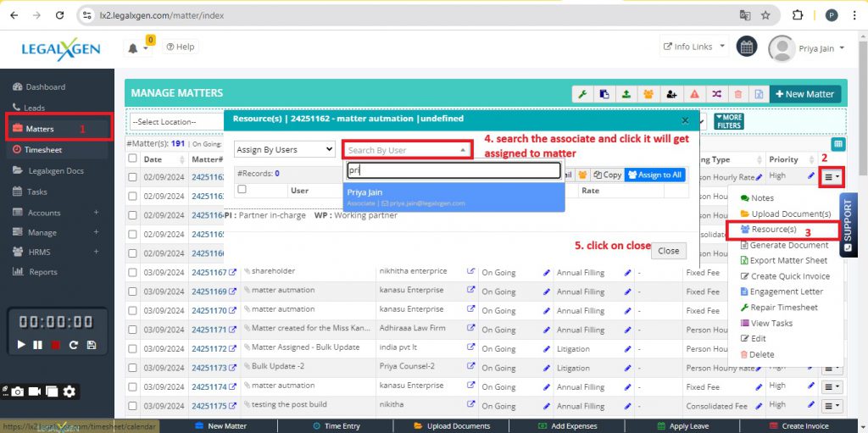Screen dimensions: 868x433
Task: Choose Resource(s) from the action menu
Action: click(x=773, y=230)
